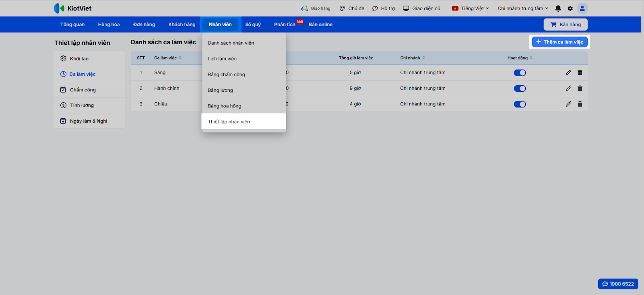Image resolution: width=644 pixels, height=295 pixels.
Task: Toggle activity switch for Hành chính shift
Action: pyautogui.click(x=520, y=89)
